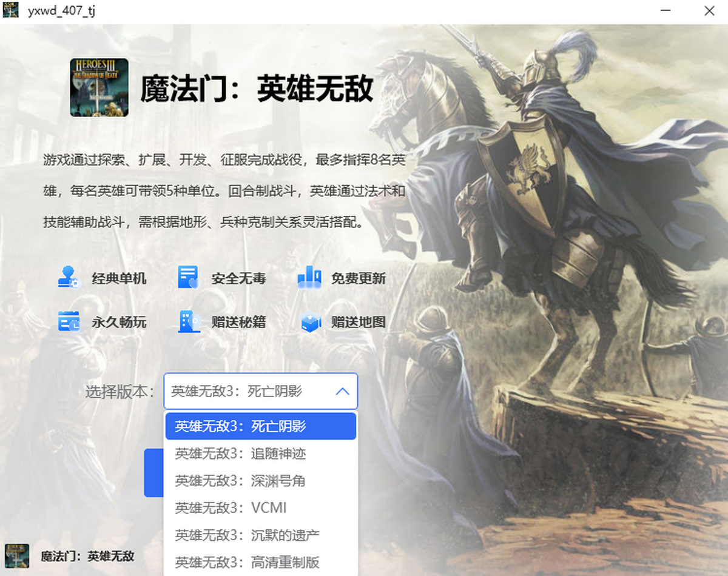Pick 英雄无敌3：沉默的遗产 from the list
This screenshot has width=728, height=576.
pyautogui.click(x=261, y=535)
